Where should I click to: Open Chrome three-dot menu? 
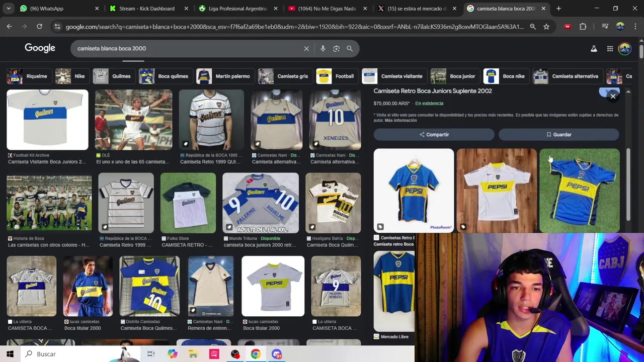[x=635, y=27]
